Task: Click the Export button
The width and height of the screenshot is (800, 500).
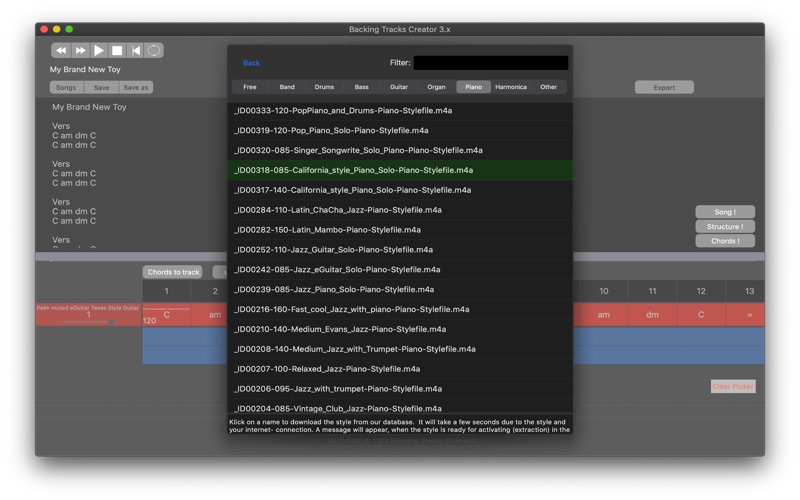Action: (664, 87)
